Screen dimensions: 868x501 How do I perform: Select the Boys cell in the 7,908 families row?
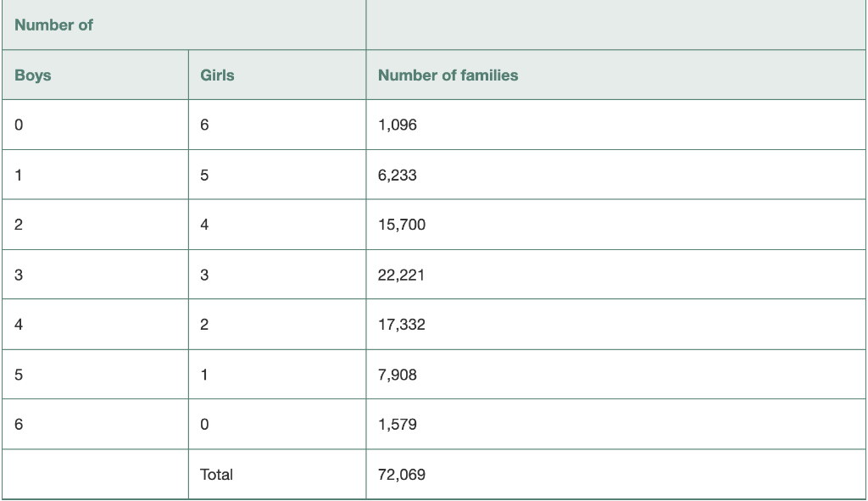[x=95, y=374]
